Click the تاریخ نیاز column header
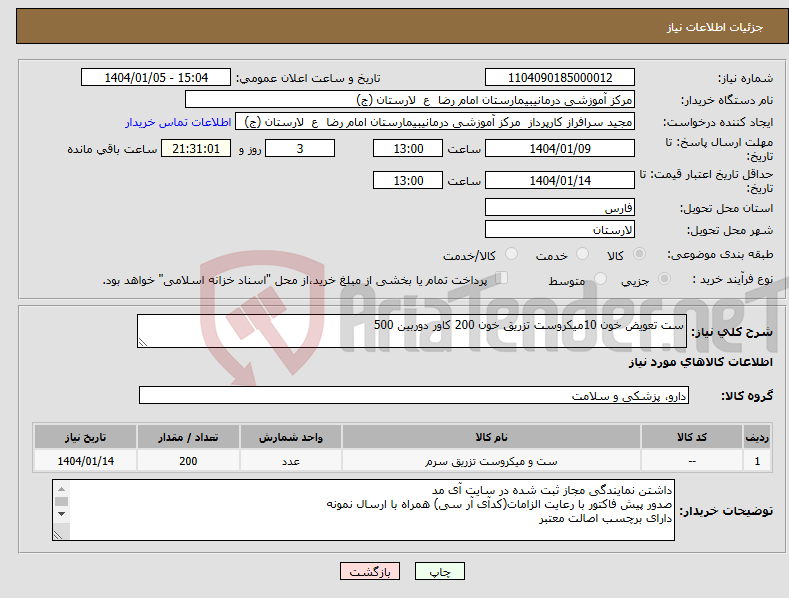Viewport: 789px width, 598px height. (x=86, y=437)
